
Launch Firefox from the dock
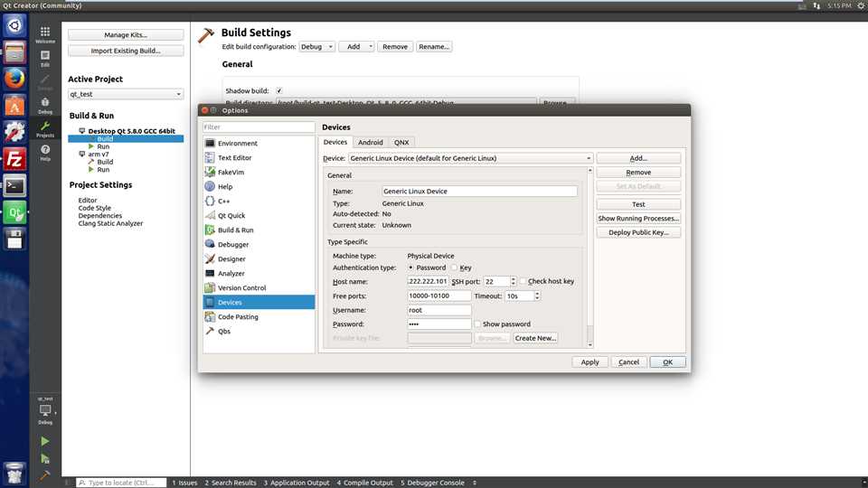coord(14,79)
